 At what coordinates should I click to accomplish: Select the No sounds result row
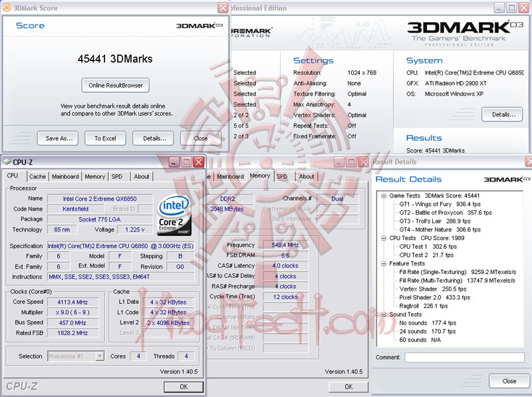click(428, 323)
